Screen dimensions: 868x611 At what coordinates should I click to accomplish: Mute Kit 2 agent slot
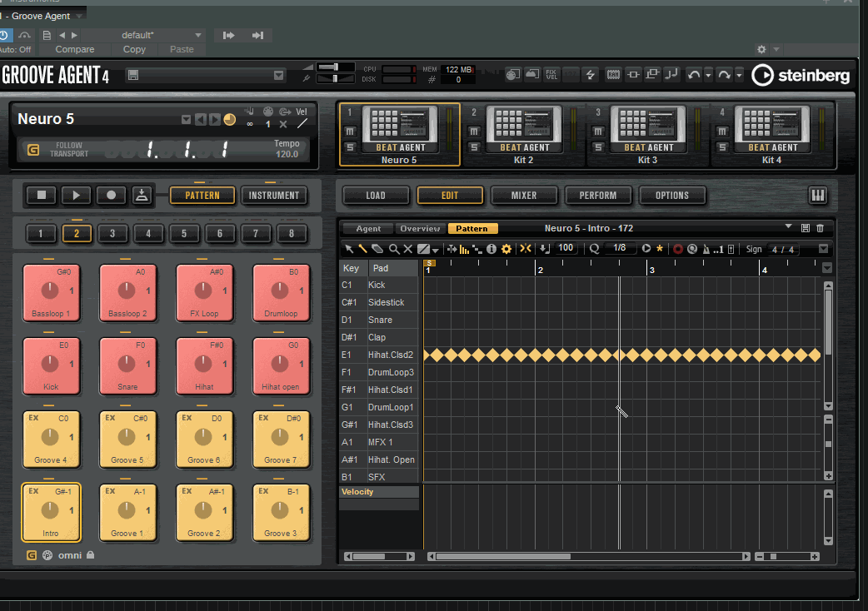click(474, 132)
